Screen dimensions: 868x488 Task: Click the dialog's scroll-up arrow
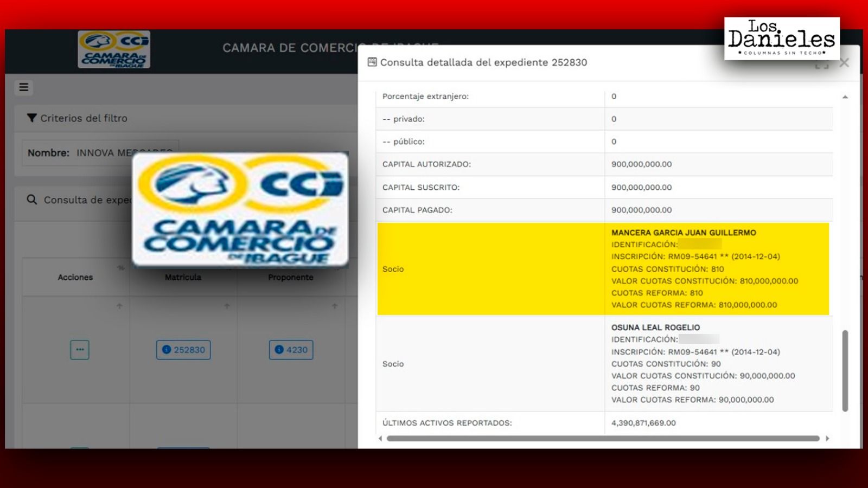(845, 97)
